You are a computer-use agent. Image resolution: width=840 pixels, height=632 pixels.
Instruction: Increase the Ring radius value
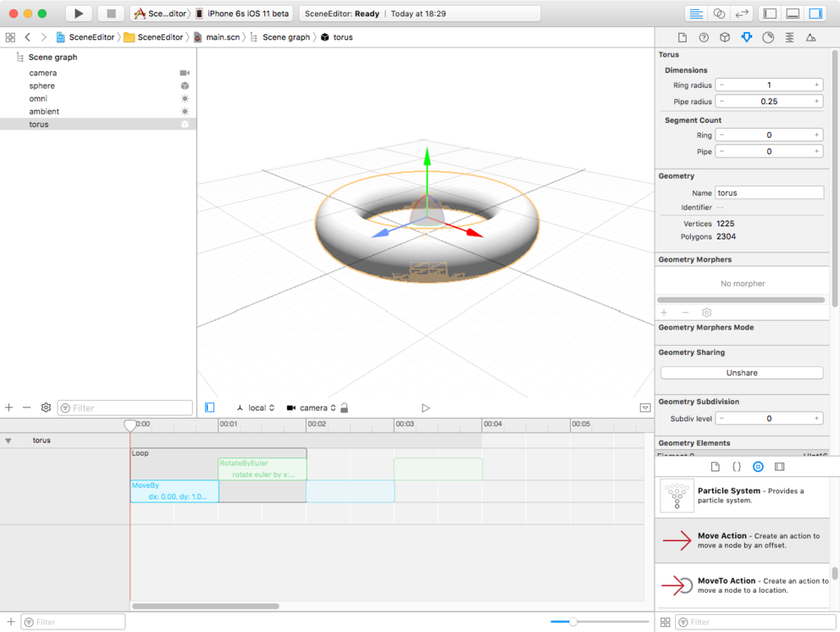point(816,85)
